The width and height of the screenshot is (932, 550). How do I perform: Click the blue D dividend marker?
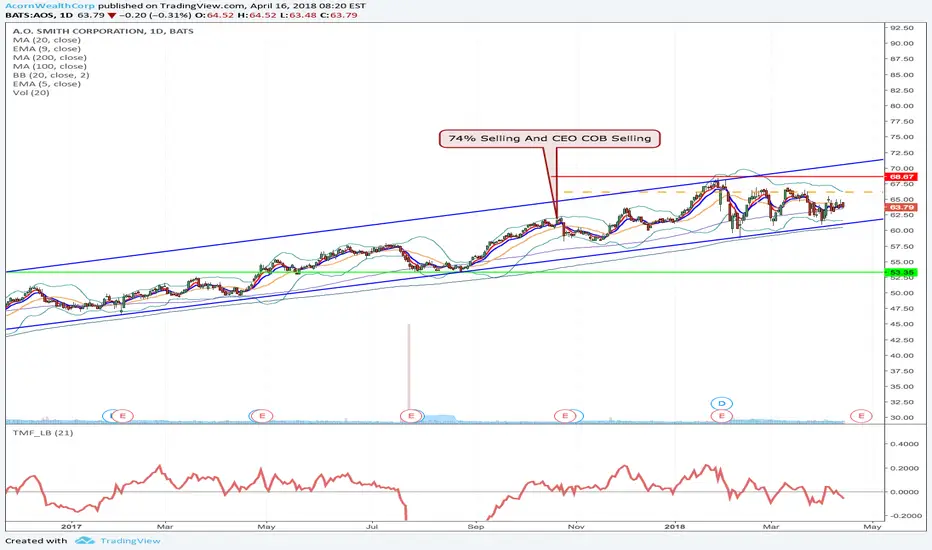point(722,404)
